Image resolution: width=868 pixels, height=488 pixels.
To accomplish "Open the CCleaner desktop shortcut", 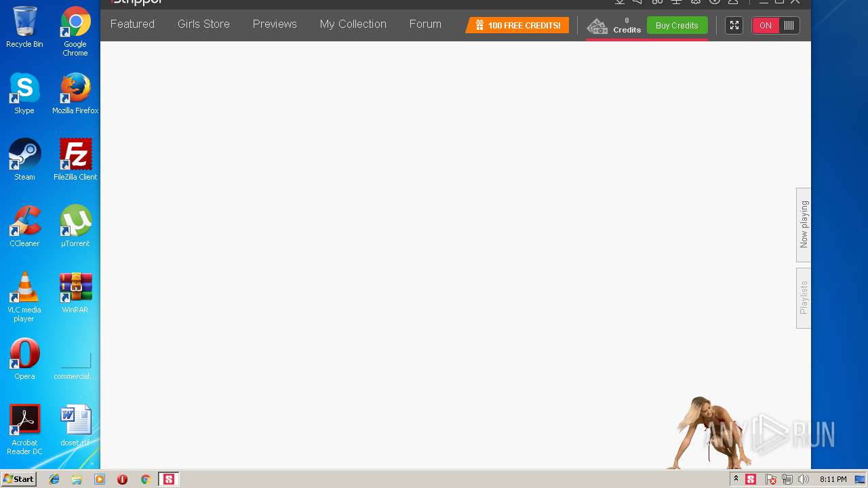I will (24, 226).
